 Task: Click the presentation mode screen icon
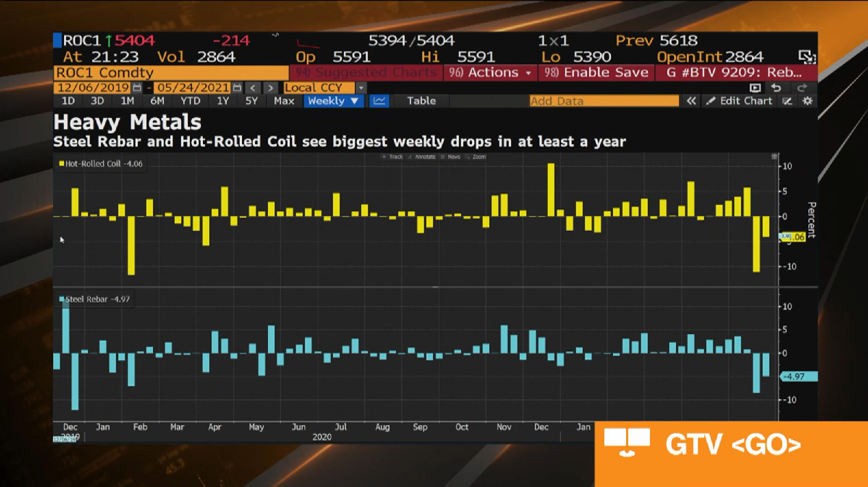pyautogui.click(x=755, y=88)
